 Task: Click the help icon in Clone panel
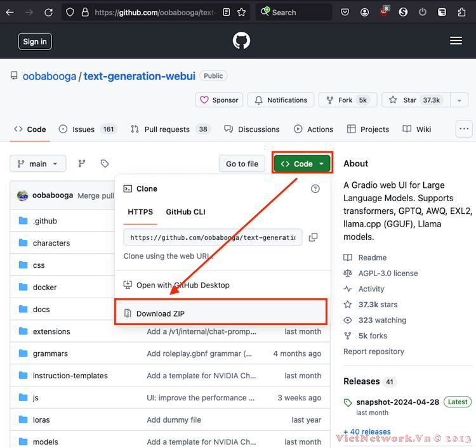coord(315,188)
